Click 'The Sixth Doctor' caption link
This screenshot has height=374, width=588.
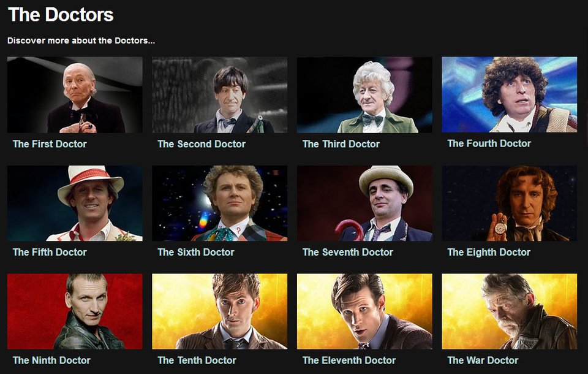tap(196, 252)
